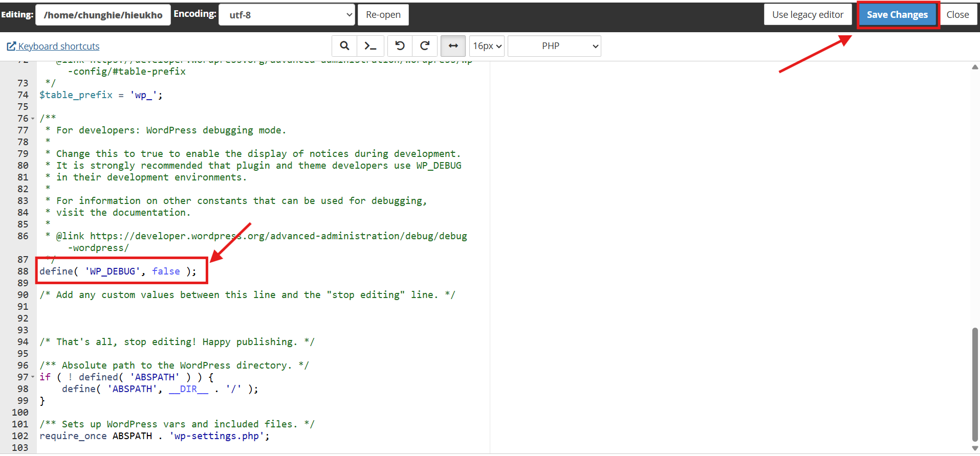Close the file editor
Screen dimensions: 980x456
[957, 15]
